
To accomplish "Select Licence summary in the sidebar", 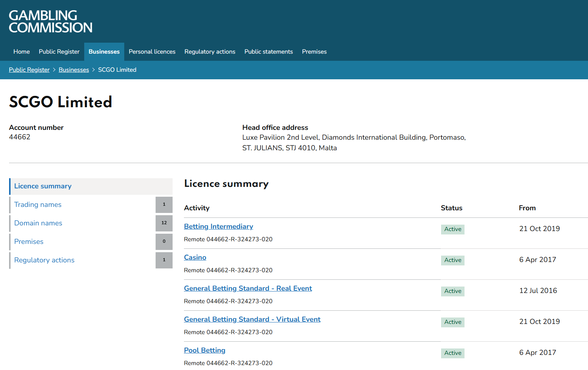I will pos(91,187).
